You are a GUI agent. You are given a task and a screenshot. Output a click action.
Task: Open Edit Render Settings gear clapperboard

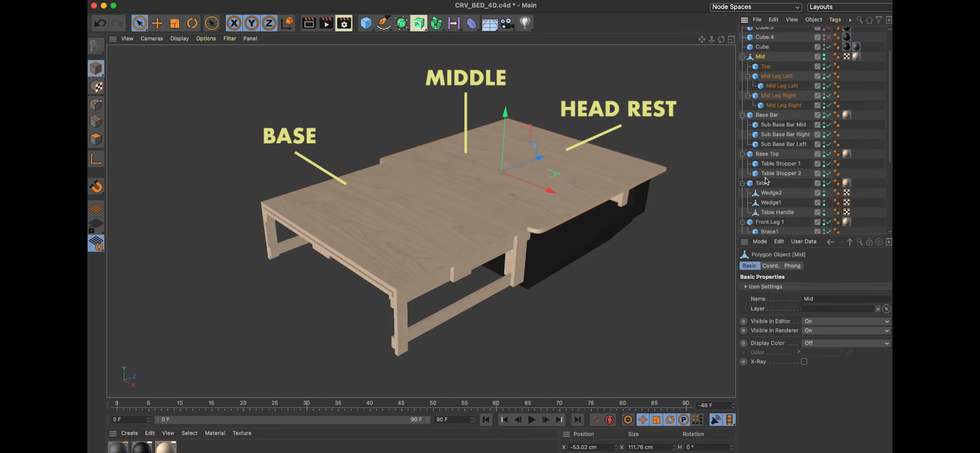tap(344, 23)
